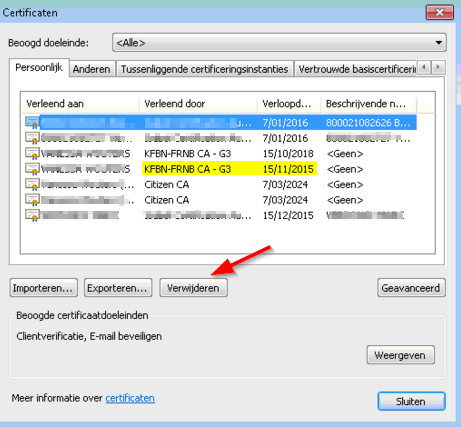Click the Importeren button
461x427 pixels.
point(44,288)
